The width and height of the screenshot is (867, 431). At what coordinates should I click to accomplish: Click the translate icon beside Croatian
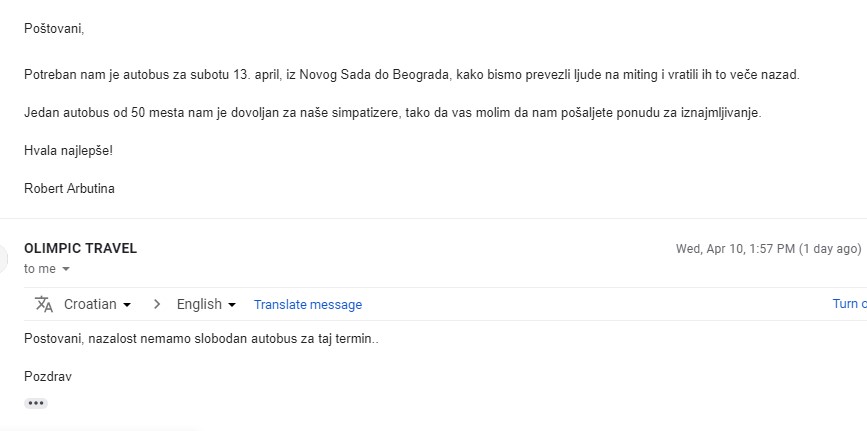(43, 304)
